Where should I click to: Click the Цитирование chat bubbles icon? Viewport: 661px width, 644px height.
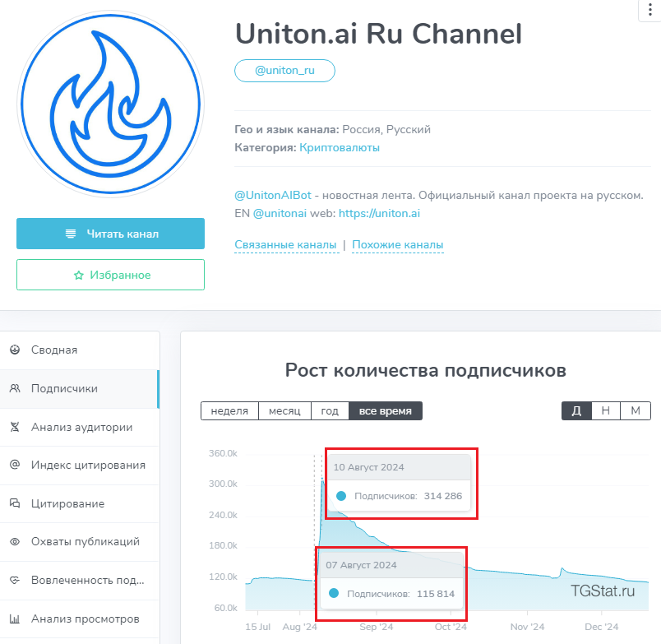15,503
